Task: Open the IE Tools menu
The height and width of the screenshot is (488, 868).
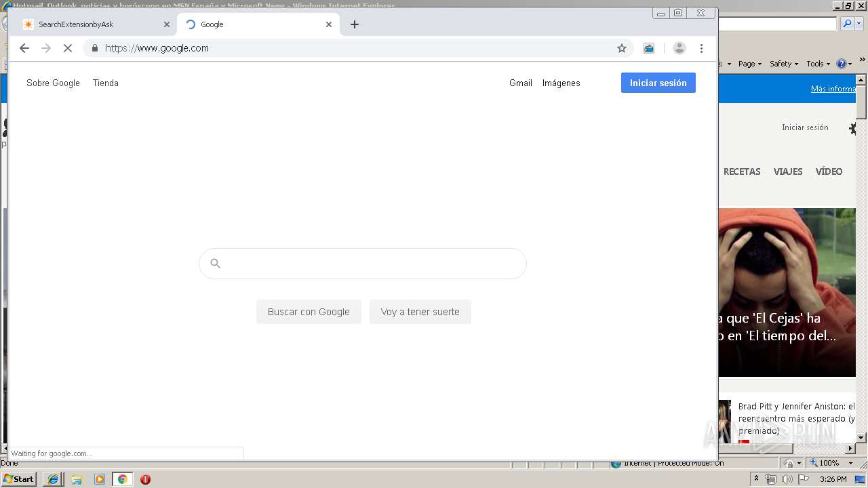Action: pyautogui.click(x=818, y=64)
